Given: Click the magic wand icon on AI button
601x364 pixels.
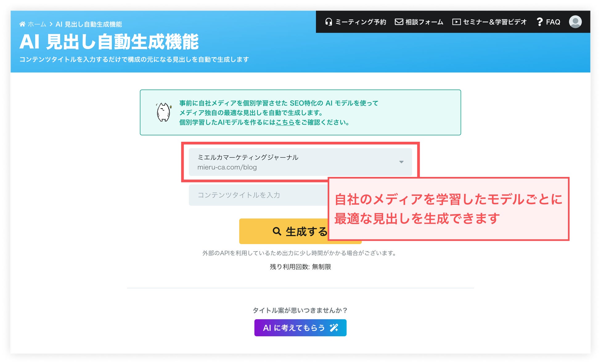Looking at the screenshot, I should coord(334,328).
